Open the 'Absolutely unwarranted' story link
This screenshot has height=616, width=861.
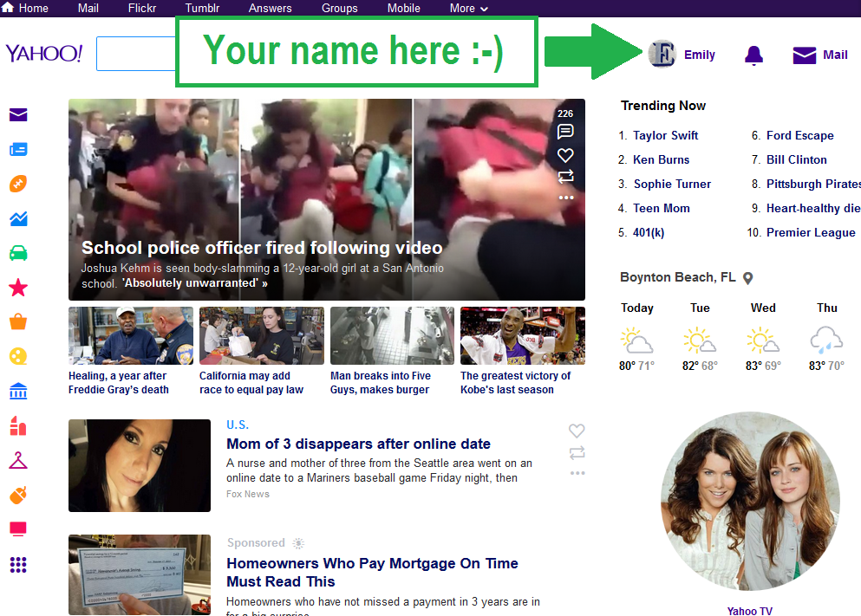click(194, 283)
